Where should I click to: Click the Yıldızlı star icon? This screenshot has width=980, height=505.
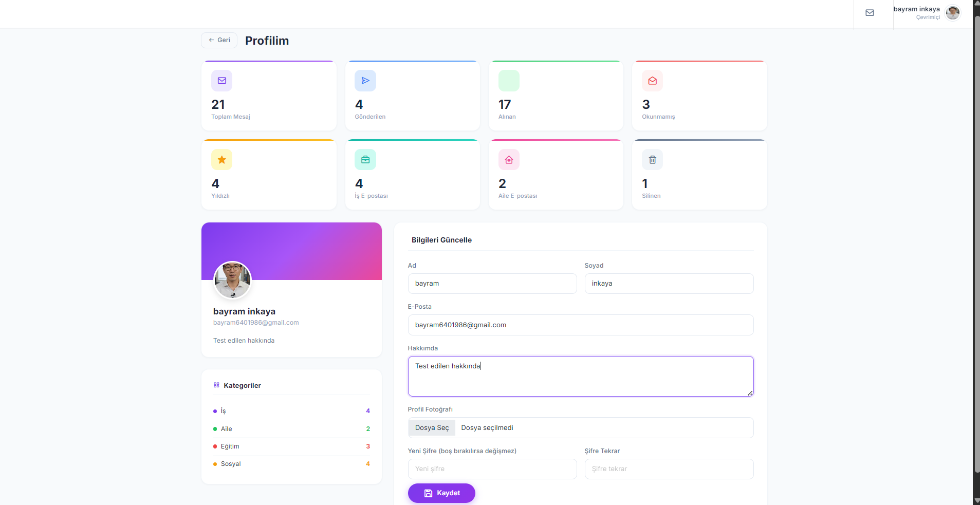click(x=222, y=160)
